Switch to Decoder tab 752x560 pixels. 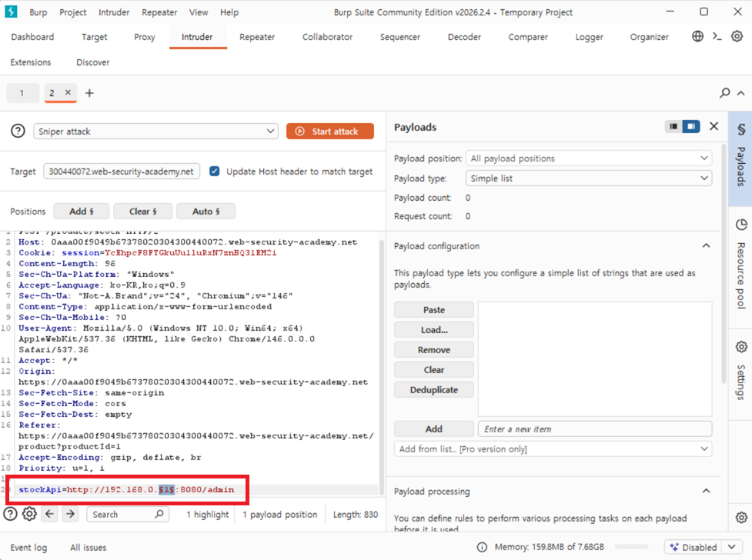(x=464, y=37)
